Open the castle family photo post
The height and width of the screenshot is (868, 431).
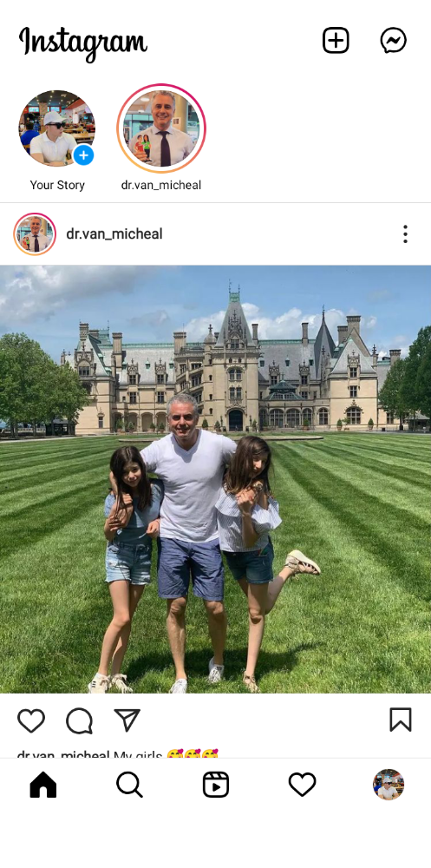click(x=216, y=479)
